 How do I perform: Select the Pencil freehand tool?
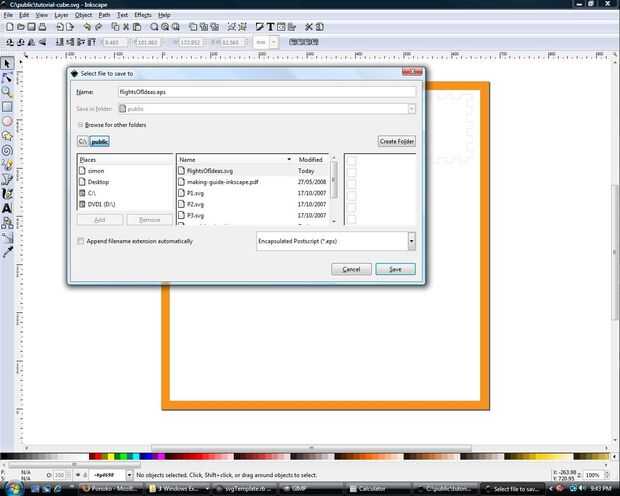pos(7,165)
